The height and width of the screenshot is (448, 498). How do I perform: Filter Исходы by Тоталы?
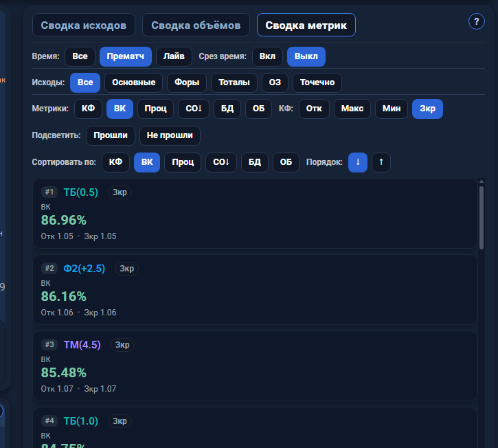pyautogui.click(x=234, y=82)
